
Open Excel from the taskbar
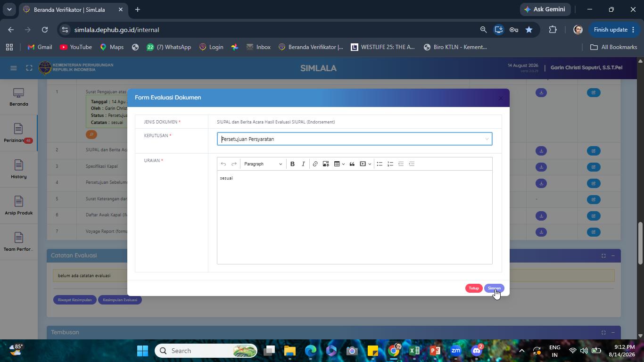point(414,351)
